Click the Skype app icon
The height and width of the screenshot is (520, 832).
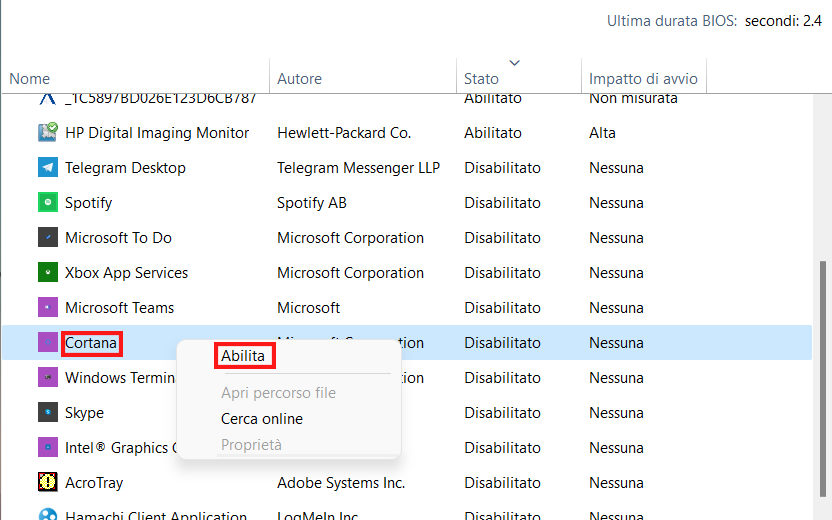pos(47,412)
